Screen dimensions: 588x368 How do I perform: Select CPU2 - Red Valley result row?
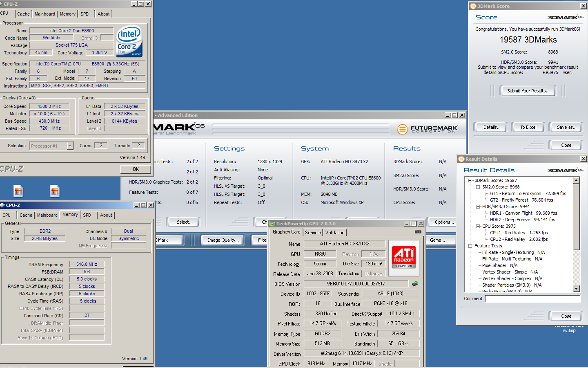click(x=519, y=239)
